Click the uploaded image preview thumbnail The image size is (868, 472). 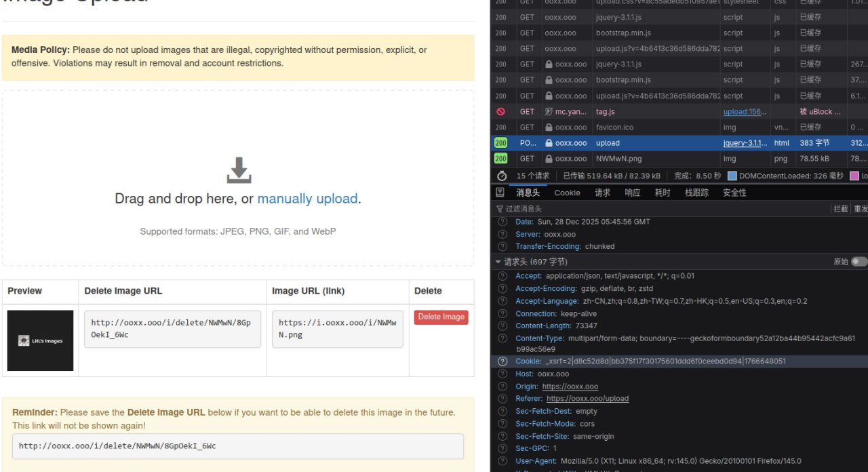pos(40,340)
